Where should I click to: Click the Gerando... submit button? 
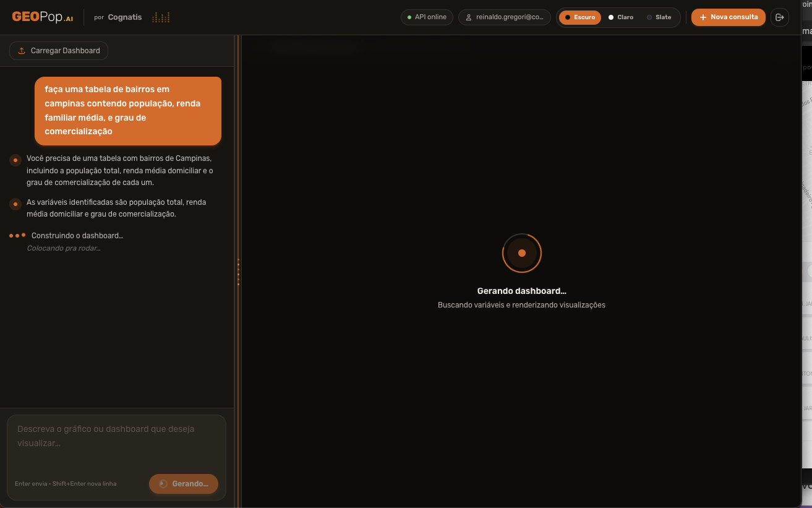(x=184, y=484)
